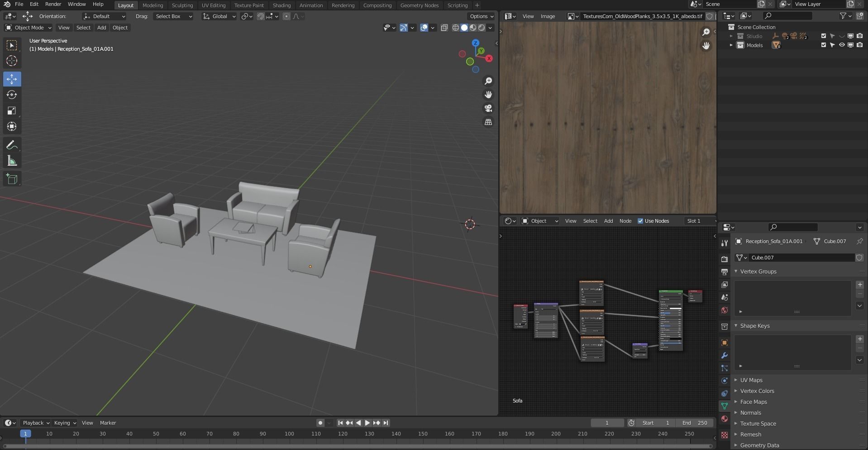Toggle X-Ray mode in viewport header
This screenshot has width=868, height=450.
(x=444, y=28)
